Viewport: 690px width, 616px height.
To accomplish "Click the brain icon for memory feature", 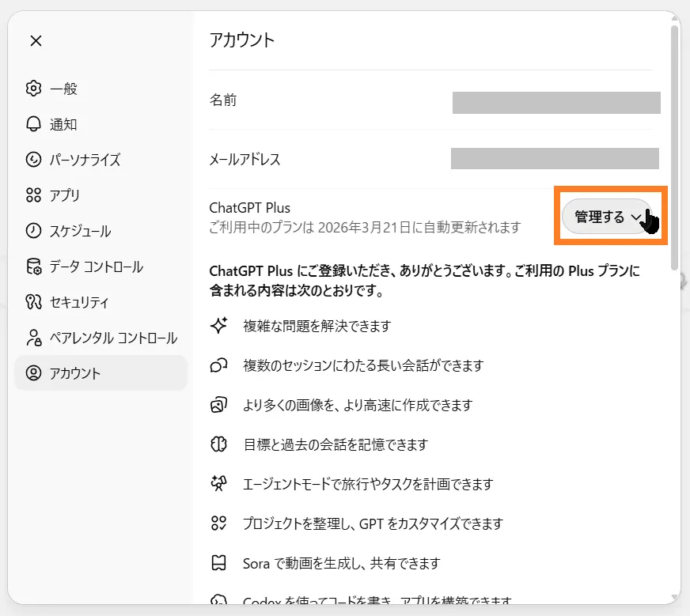I will click(x=219, y=444).
